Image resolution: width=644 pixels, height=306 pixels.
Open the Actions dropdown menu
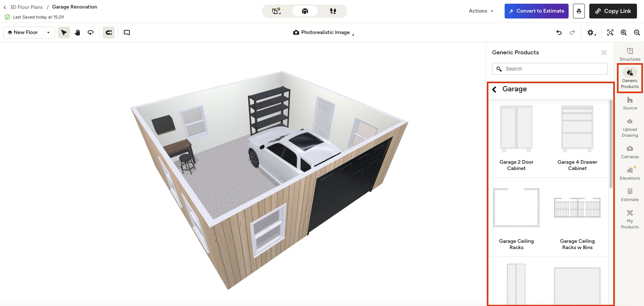[481, 11]
